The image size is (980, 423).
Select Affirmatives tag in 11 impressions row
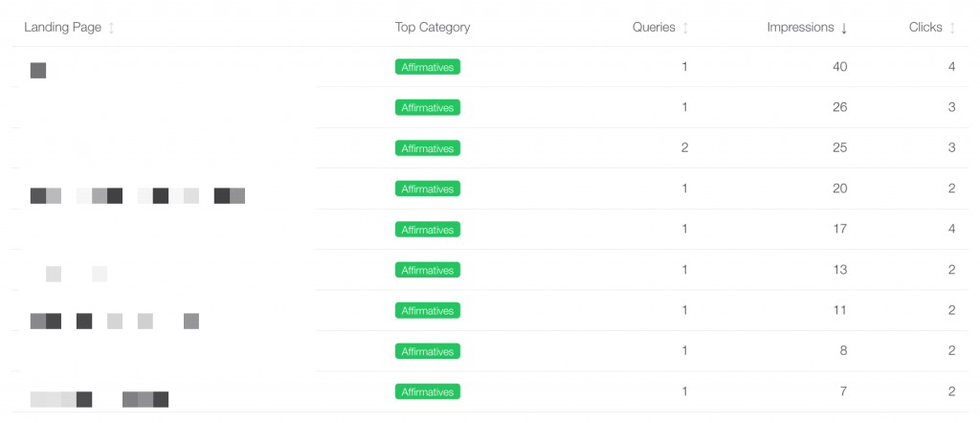click(x=428, y=310)
